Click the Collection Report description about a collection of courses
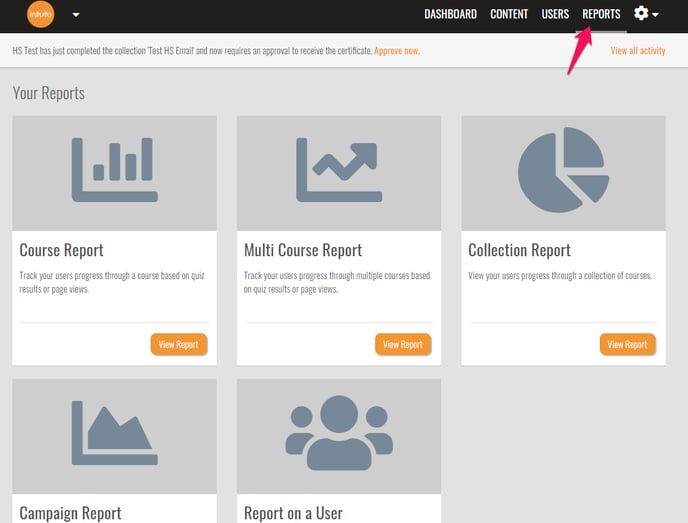 click(560, 276)
